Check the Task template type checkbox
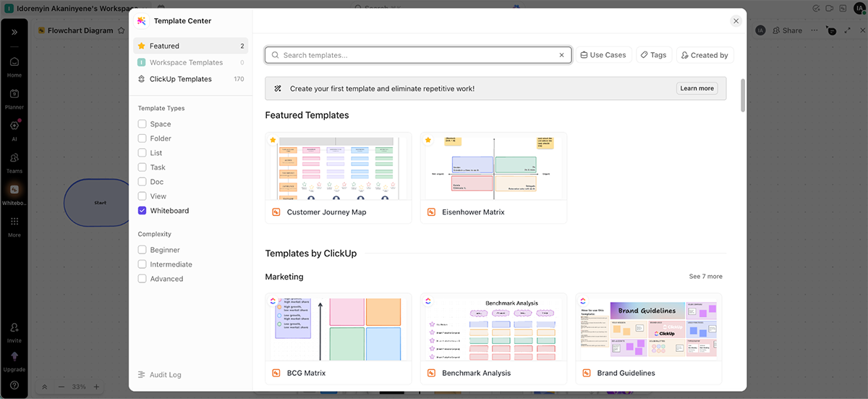The image size is (868, 399). click(142, 167)
